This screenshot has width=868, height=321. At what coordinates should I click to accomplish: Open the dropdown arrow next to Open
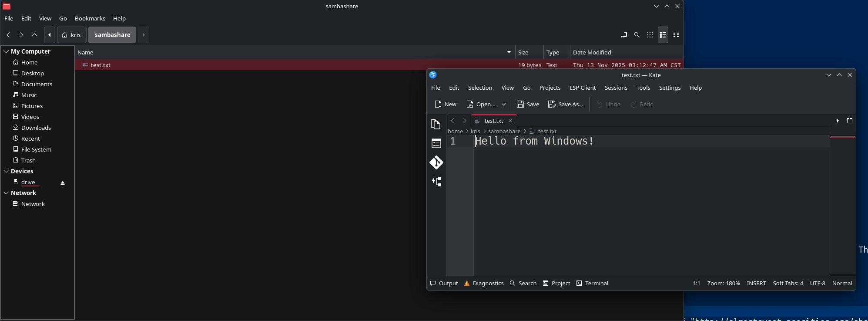pyautogui.click(x=503, y=105)
